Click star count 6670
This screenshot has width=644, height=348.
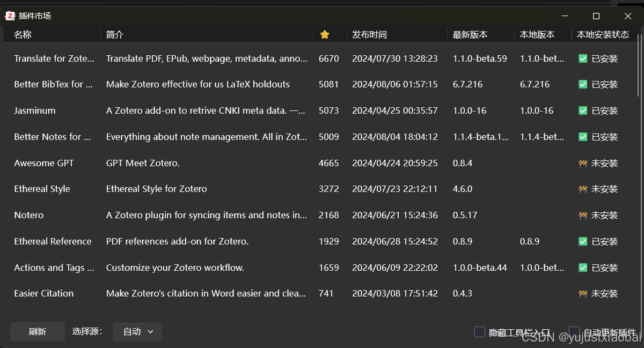329,58
